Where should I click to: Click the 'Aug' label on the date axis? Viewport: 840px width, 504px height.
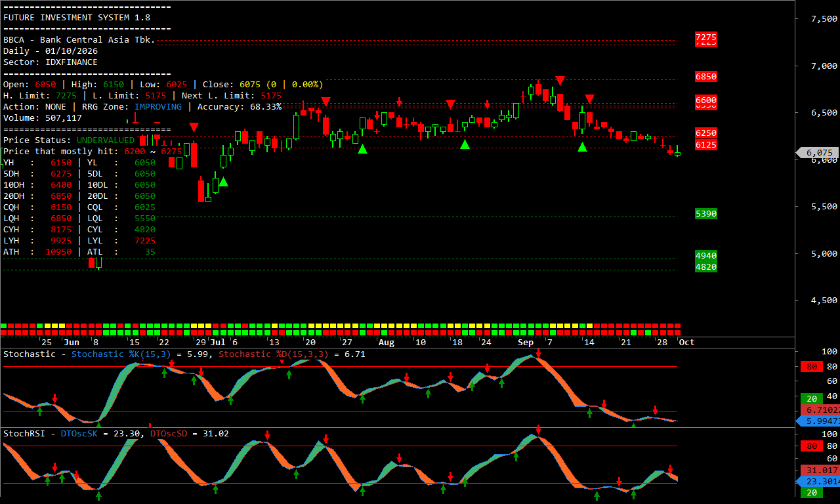(387, 343)
